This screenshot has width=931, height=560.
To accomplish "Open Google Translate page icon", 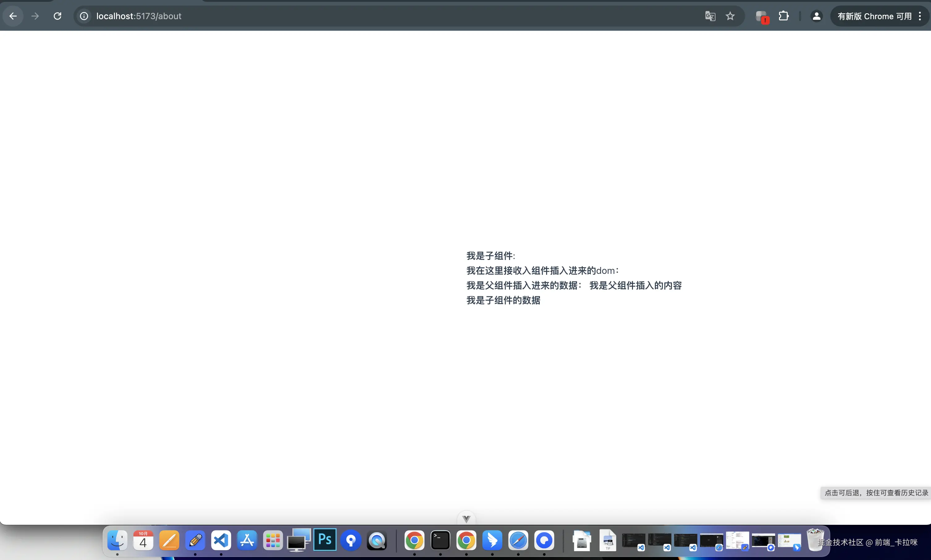I will 710,16.
